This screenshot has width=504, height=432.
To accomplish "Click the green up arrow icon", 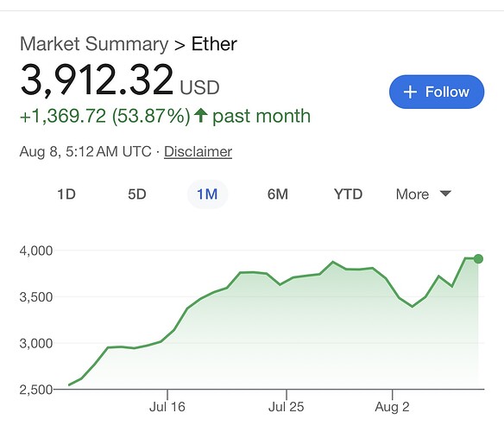I will 201,115.
